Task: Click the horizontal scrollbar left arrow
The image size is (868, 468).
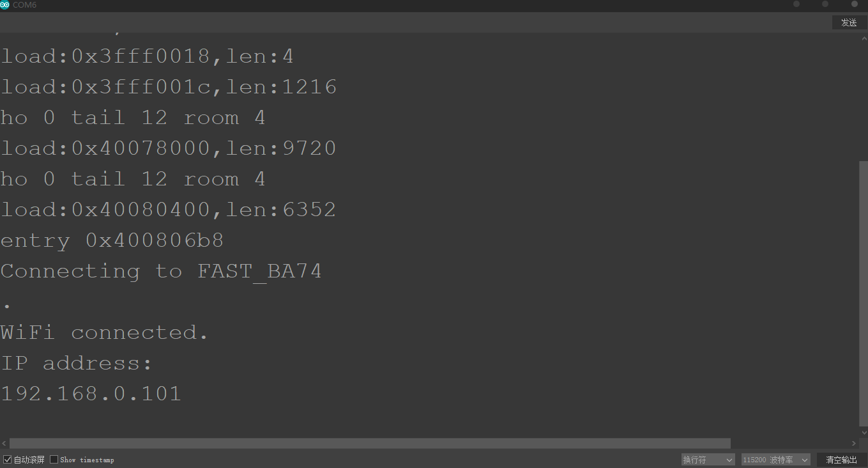Action: click(4, 443)
